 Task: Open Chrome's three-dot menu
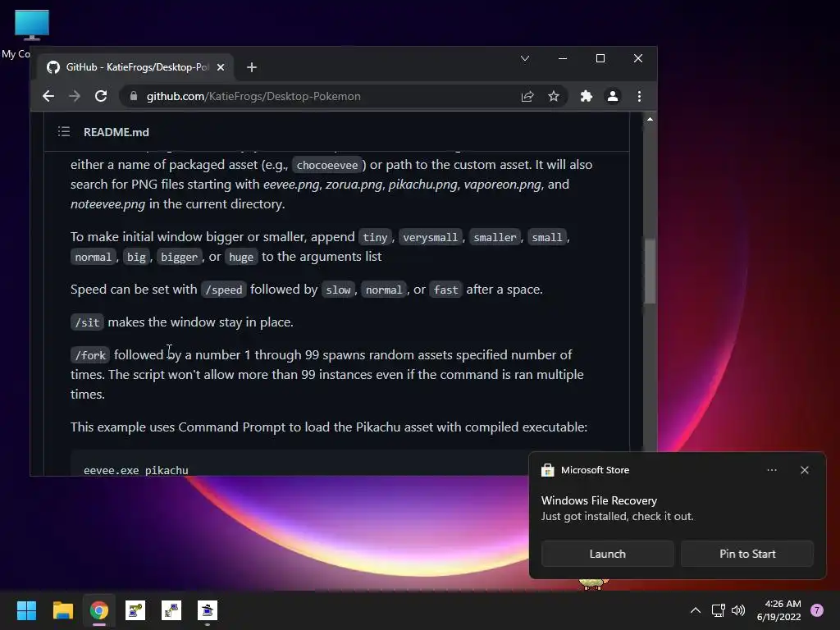pos(639,97)
